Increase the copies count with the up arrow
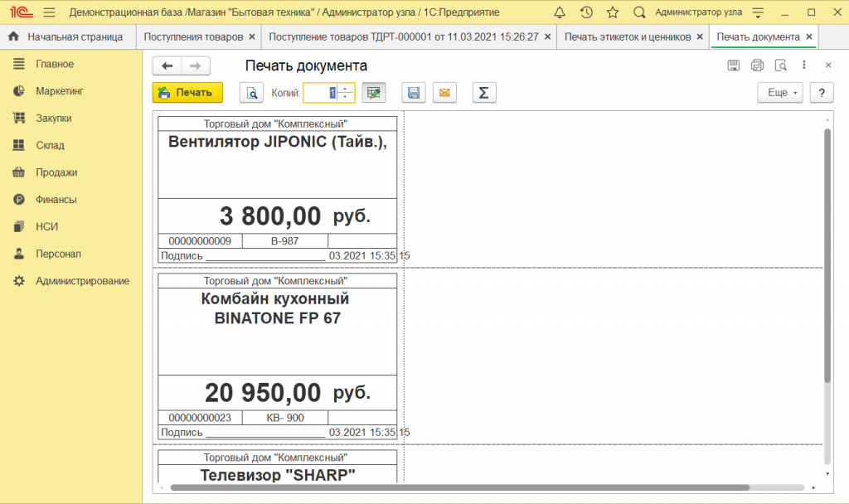Screen dimensions: 849x504 [x=347, y=89]
